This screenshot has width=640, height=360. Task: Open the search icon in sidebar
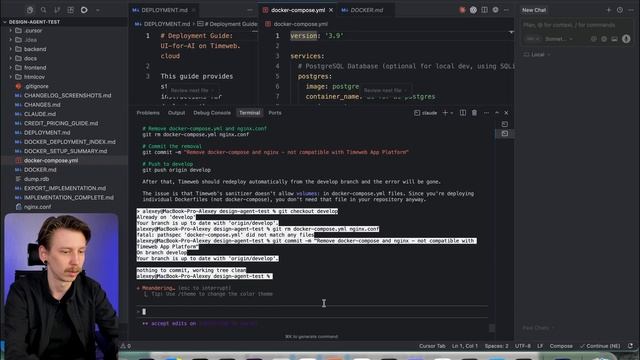(43, 10)
